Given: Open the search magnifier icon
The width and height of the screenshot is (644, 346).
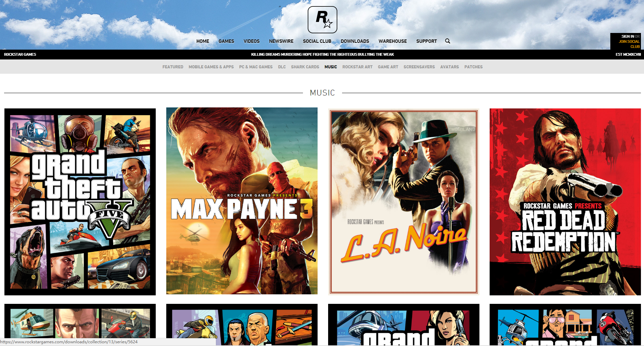Looking at the screenshot, I should [x=447, y=41].
